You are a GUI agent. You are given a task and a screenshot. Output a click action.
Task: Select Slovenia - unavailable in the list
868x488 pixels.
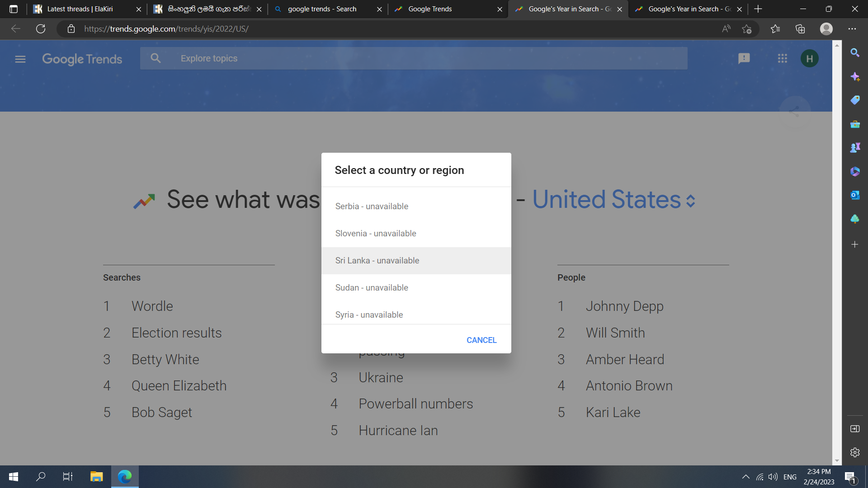(416, 234)
